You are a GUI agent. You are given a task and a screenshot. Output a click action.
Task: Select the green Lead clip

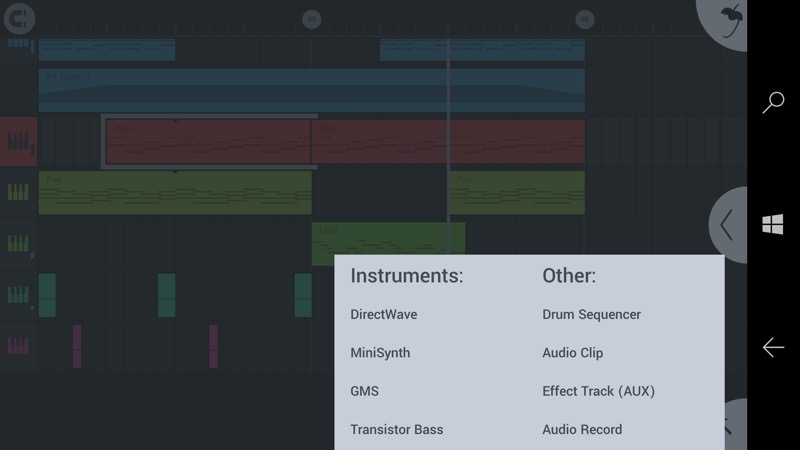pyautogui.click(x=388, y=238)
